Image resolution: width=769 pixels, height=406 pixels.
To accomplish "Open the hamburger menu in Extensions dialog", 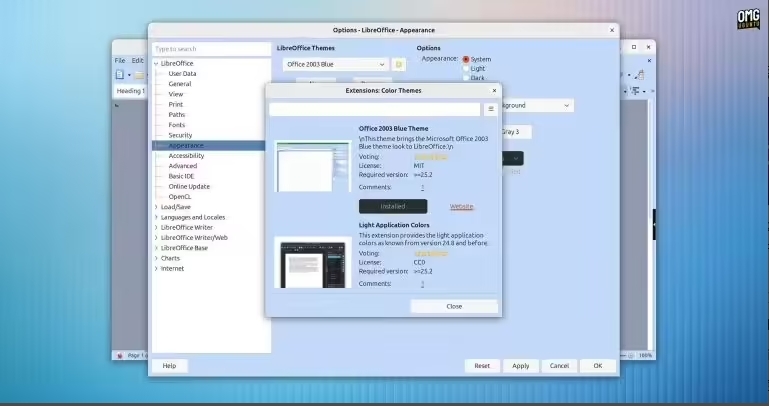I will (490, 109).
